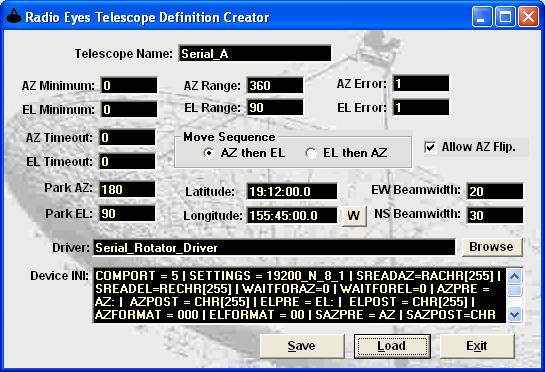Click the Device INI scroll up arrow
The width and height of the screenshot is (545, 372).
[x=514, y=276]
